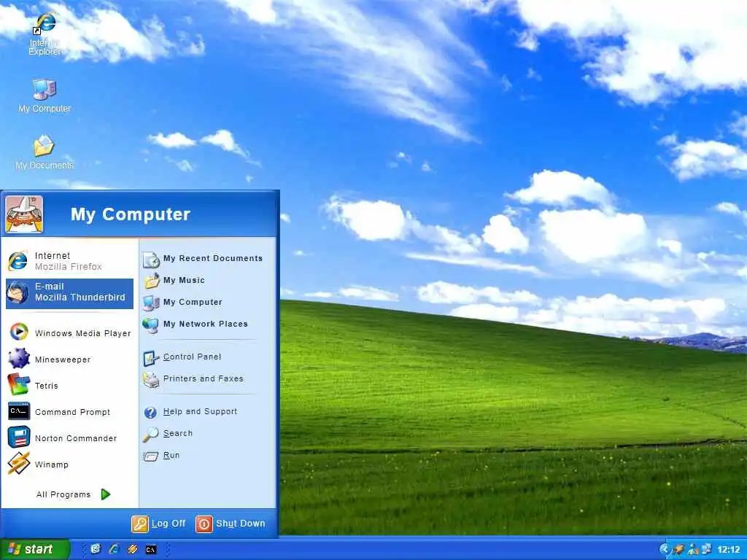This screenshot has width=747, height=560.
Task: Expand hidden tray icons chevron
Action: (x=664, y=550)
